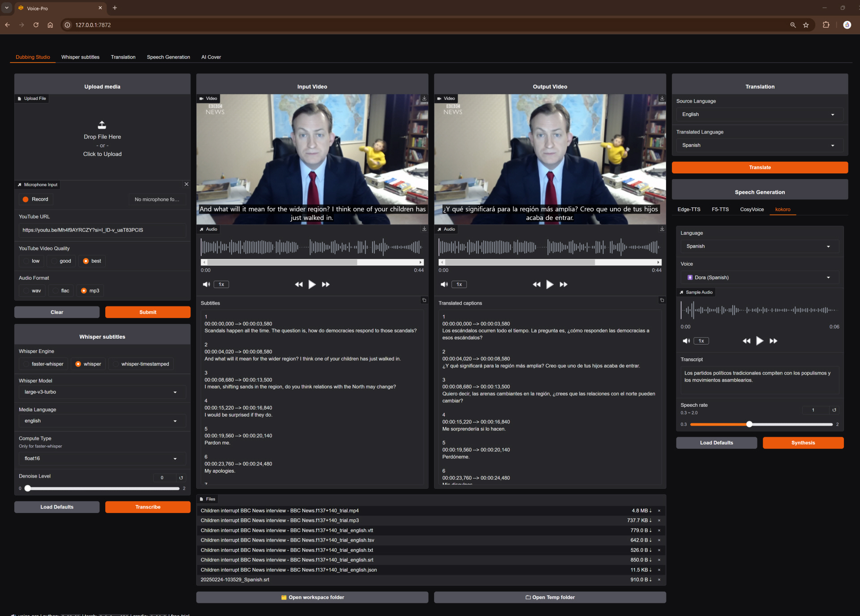Expand the Translated Language Spanish dropdown
Image resolution: width=860 pixels, height=616 pixels.
pos(759,145)
